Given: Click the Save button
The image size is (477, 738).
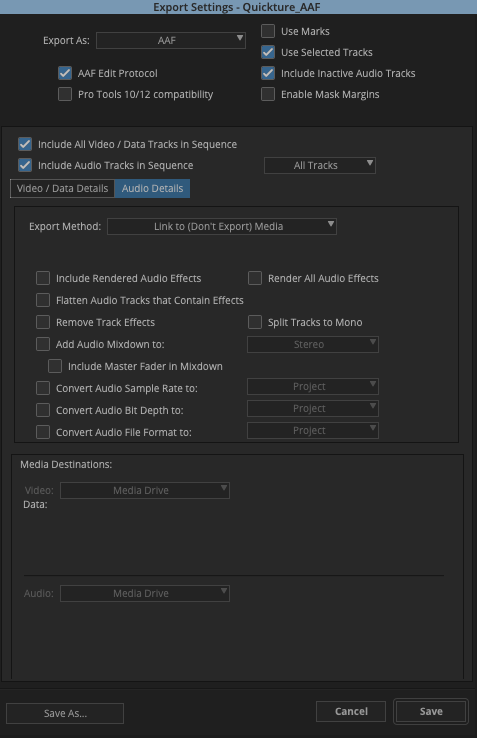Looking at the screenshot, I should coord(431,711).
